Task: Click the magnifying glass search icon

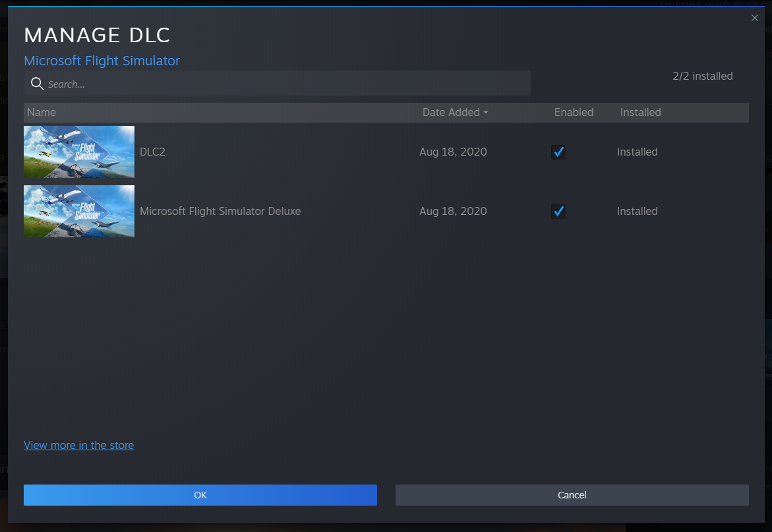Action: pos(38,84)
